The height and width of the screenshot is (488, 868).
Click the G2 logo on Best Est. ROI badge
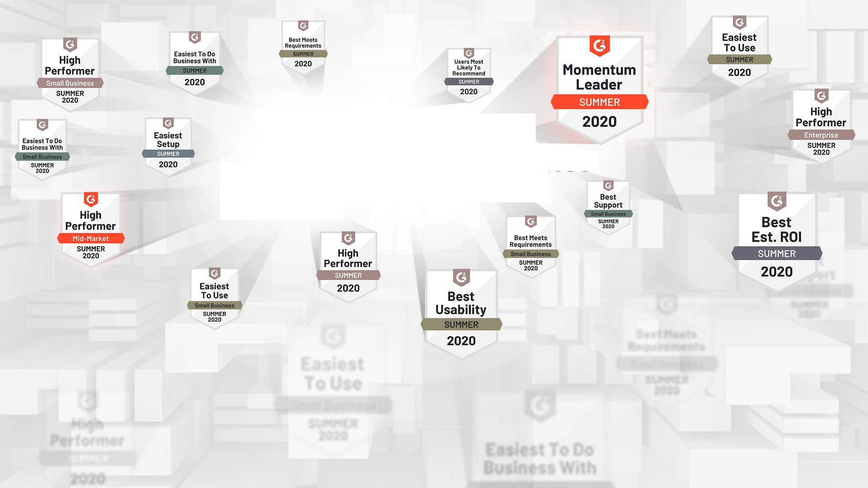pos(782,202)
